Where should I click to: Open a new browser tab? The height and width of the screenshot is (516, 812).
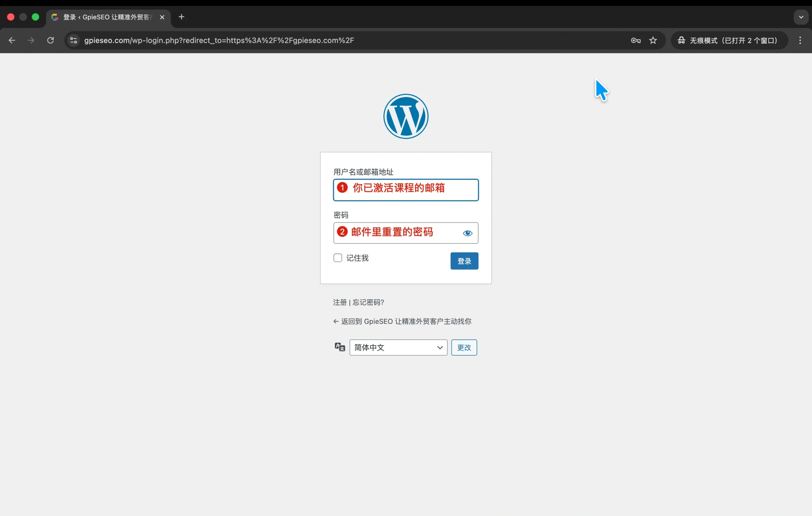pos(181,17)
